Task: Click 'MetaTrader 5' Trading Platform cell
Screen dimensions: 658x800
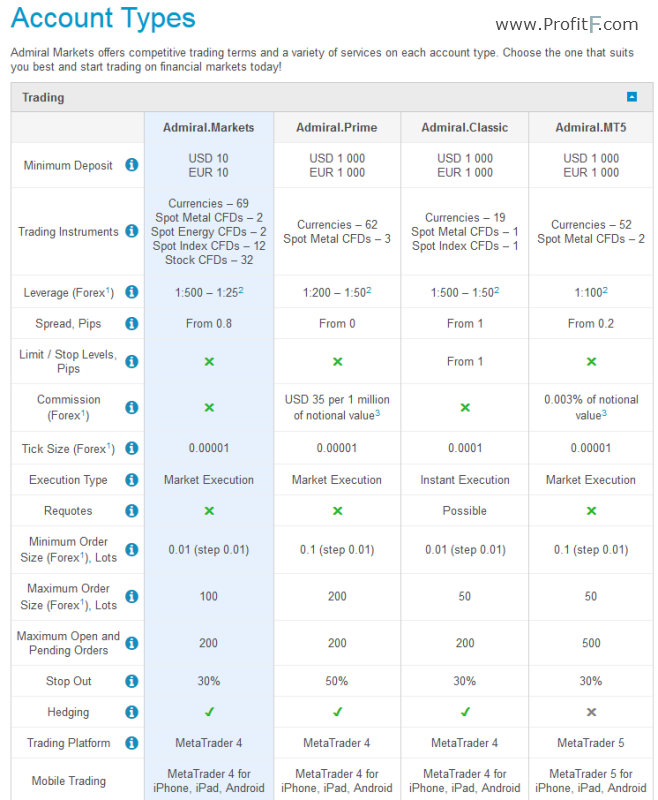Action: pyautogui.click(x=591, y=743)
